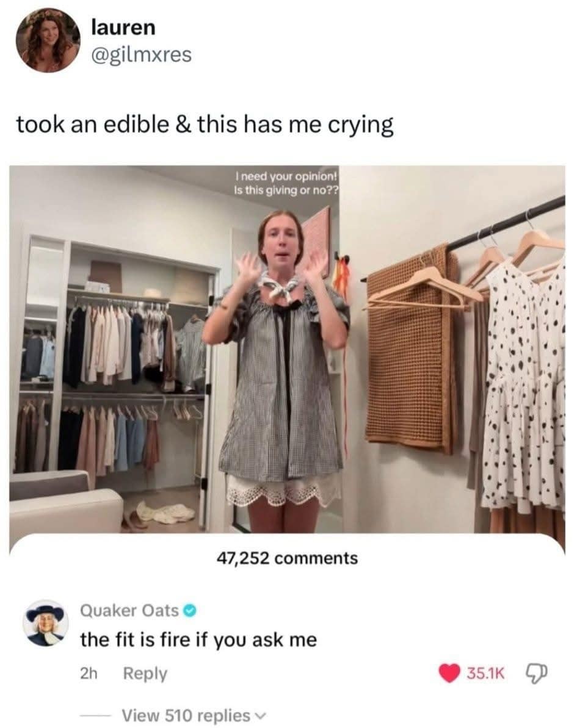Click the blue verified badge beside Quaker Oats

click(x=189, y=611)
